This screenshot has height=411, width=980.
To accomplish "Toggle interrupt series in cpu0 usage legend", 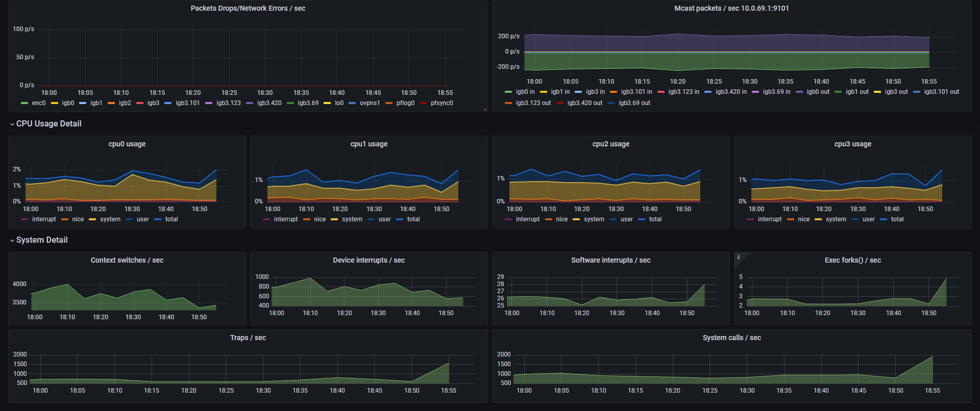I will click(44, 219).
